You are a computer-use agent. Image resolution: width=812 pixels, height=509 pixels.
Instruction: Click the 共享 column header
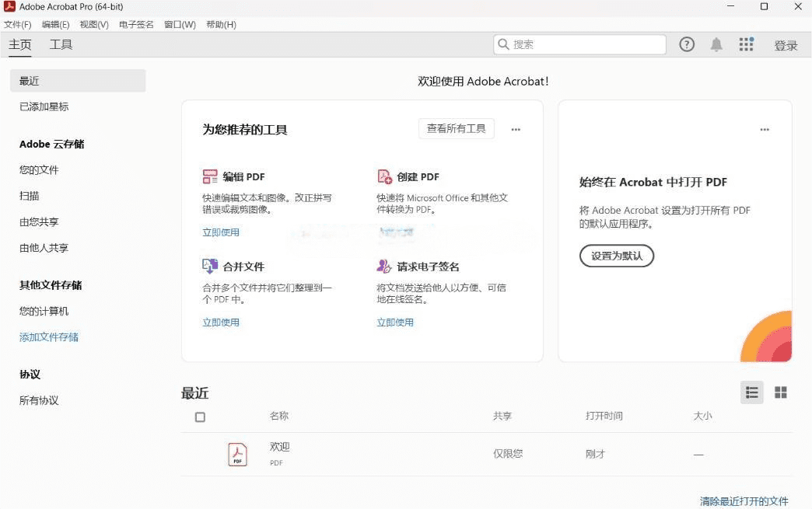coord(502,416)
